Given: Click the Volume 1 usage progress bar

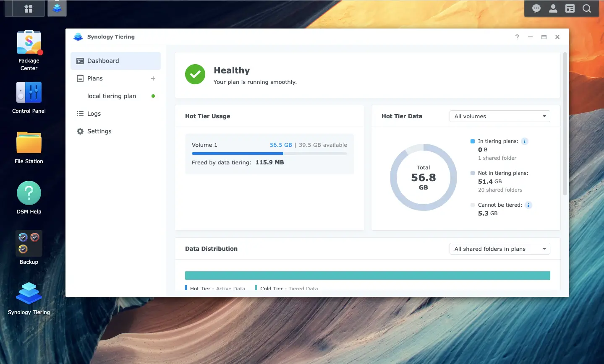Looking at the screenshot, I should coord(269,153).
